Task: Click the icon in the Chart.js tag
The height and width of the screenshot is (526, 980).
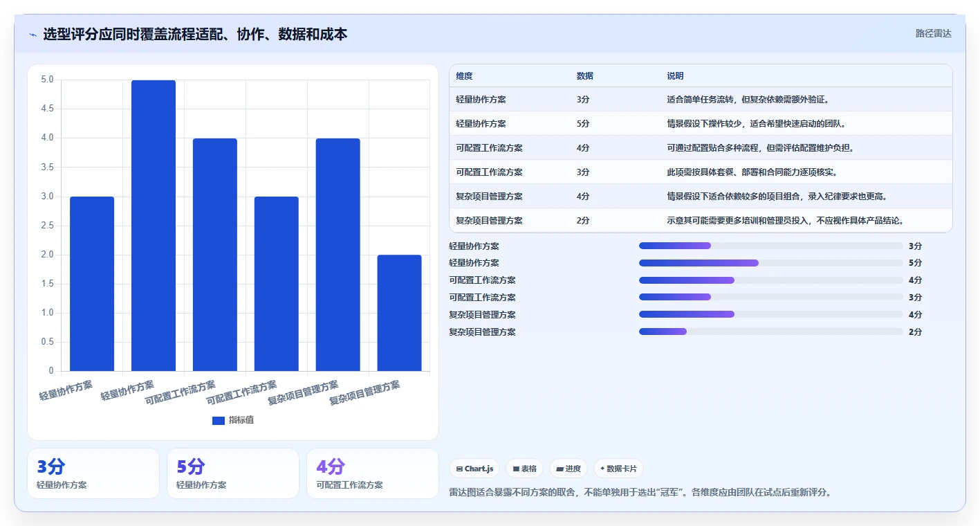Action: pos(459,469)
